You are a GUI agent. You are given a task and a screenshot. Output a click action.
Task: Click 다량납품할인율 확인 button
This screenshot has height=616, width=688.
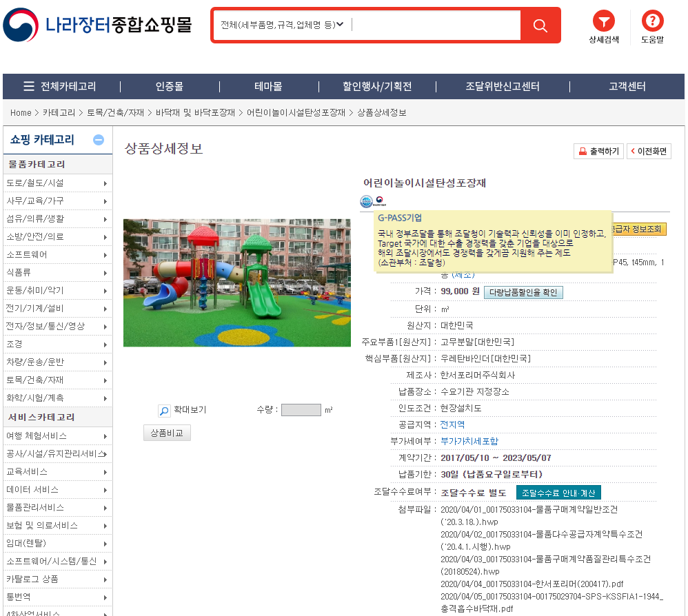(x=523, y=292)
